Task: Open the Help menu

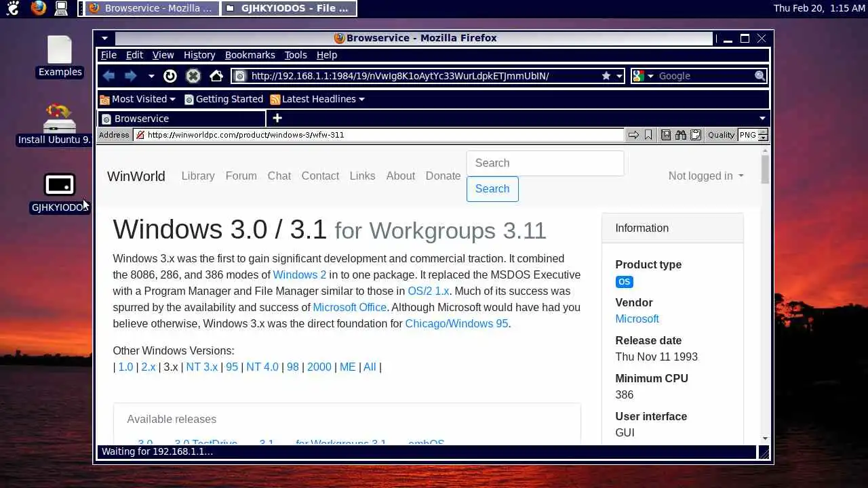Action: [x=327, y=55]
